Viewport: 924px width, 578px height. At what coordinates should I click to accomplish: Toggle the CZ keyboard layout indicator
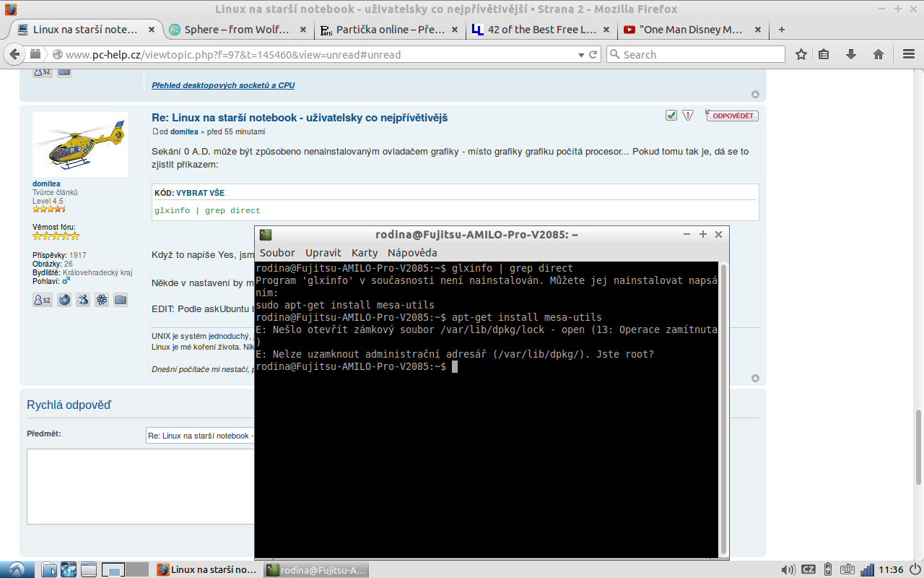pyautogui.click(x=808, y=569)
